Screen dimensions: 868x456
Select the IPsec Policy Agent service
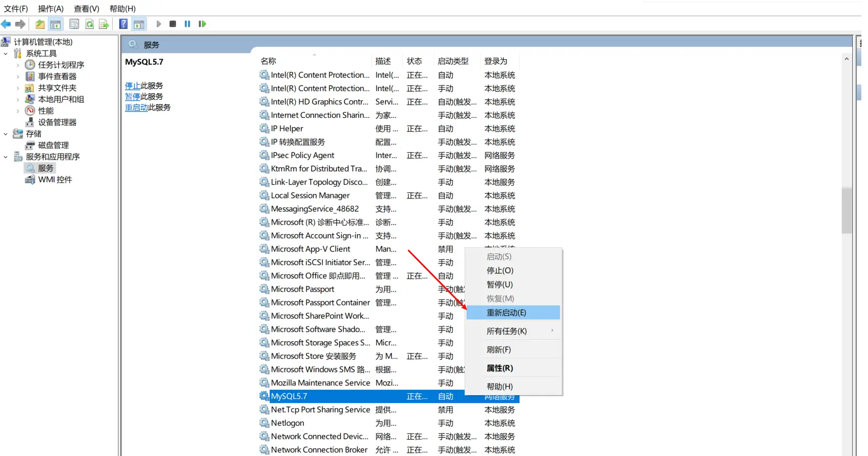click(x=389, y=156)
